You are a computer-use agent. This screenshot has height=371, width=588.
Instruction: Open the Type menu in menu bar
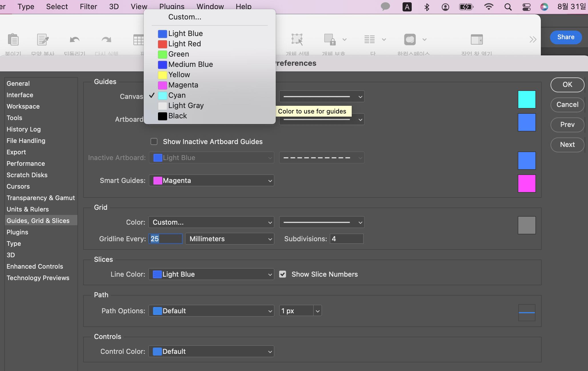coord(26,7)
